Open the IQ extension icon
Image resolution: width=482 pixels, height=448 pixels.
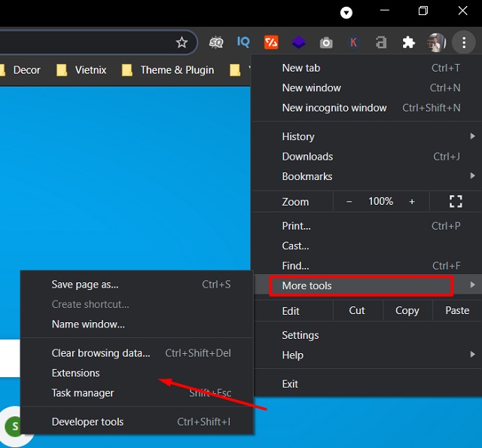(x=243, y=42)
